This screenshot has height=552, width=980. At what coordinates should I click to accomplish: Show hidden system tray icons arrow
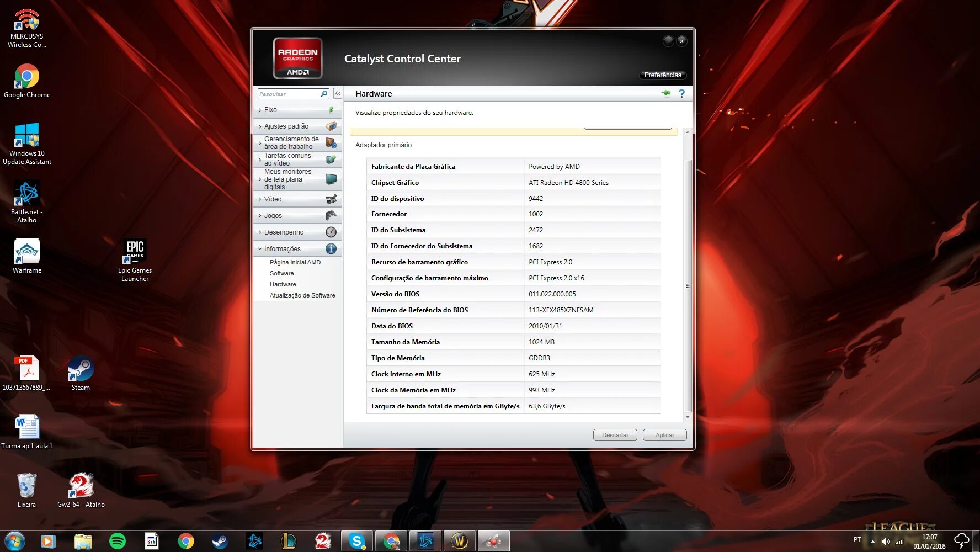(872, 542)
